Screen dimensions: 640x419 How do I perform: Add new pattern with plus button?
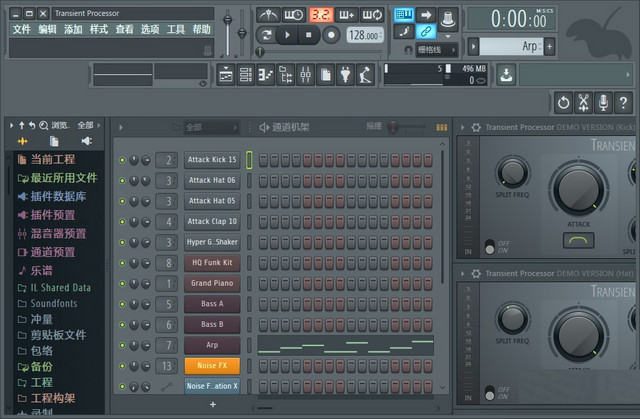point(549,46)
